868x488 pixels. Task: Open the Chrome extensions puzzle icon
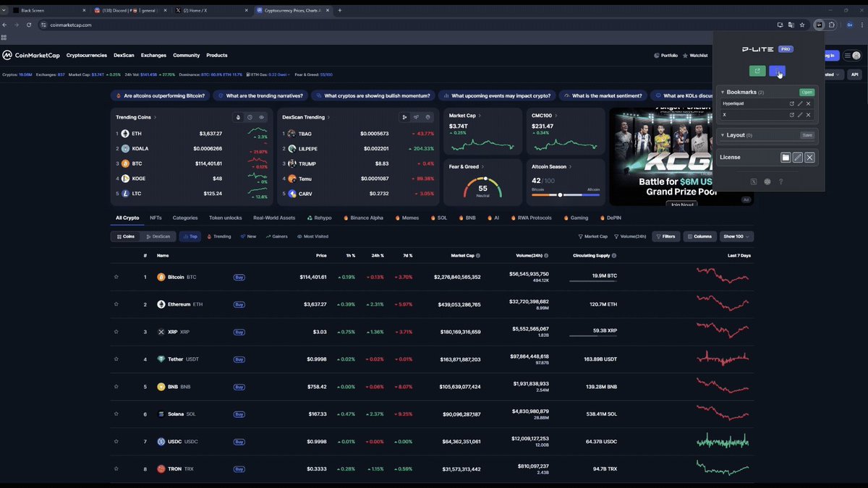[x=832, y=25]
